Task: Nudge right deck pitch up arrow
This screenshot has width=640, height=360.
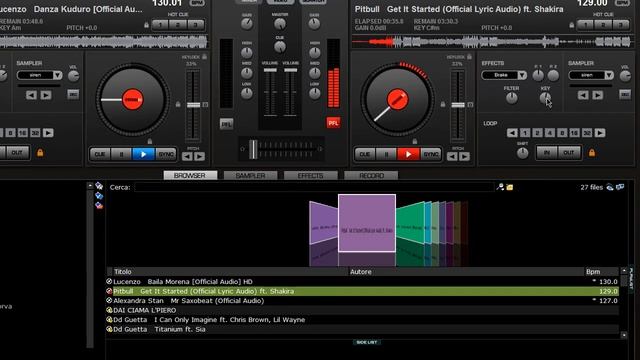Action: [464, 156]
